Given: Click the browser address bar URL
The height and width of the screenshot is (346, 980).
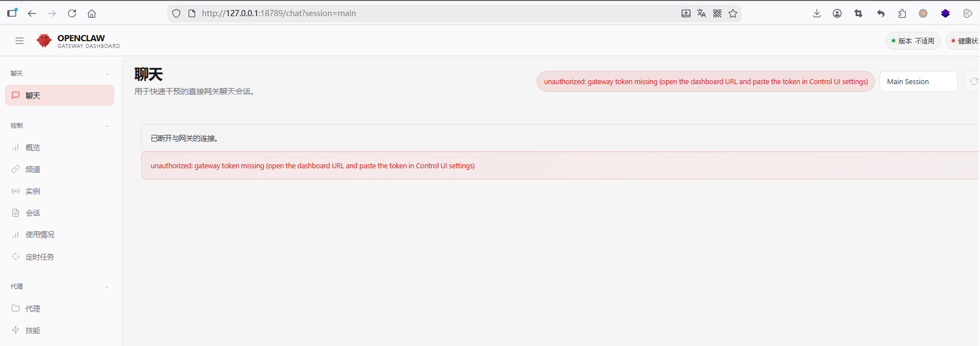Looking at the screenshot, I should point(390,13).
